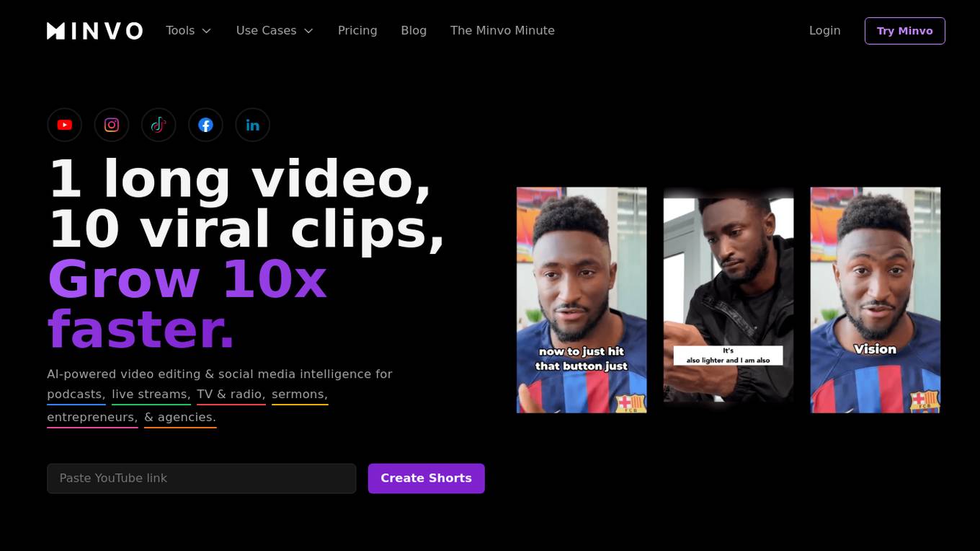Select the entrepreneurs use-case link
This screenshot has height=551, width=980.
click(92, 418)
